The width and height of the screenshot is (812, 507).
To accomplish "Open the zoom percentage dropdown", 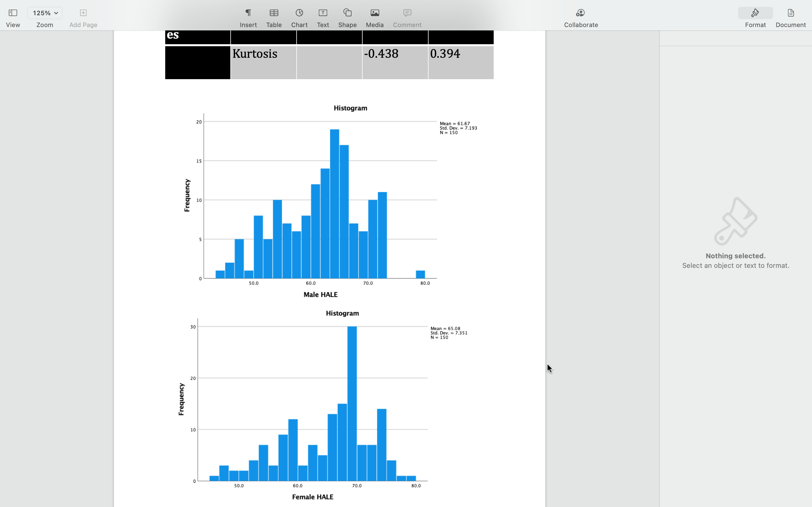I will coord(45,13).
